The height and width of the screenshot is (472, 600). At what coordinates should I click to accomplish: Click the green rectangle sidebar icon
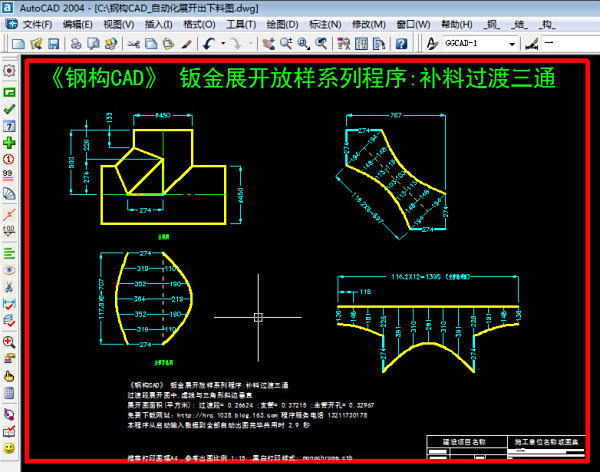[9, 92]
